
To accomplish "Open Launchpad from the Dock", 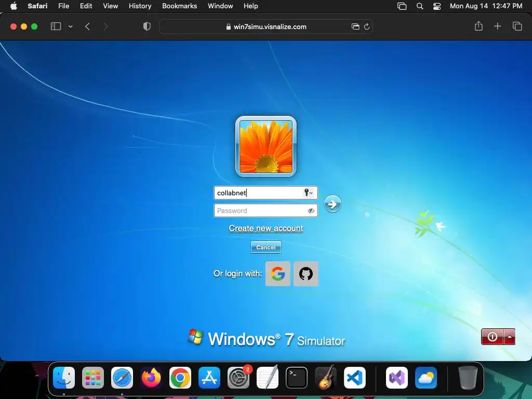I will pos(93,378).
